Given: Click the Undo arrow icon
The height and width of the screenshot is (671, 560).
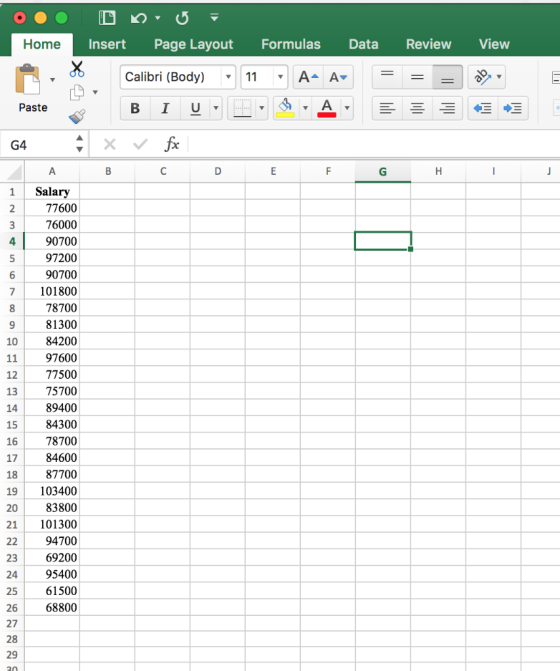Looking at the screenshot, I should coord(139,18).
